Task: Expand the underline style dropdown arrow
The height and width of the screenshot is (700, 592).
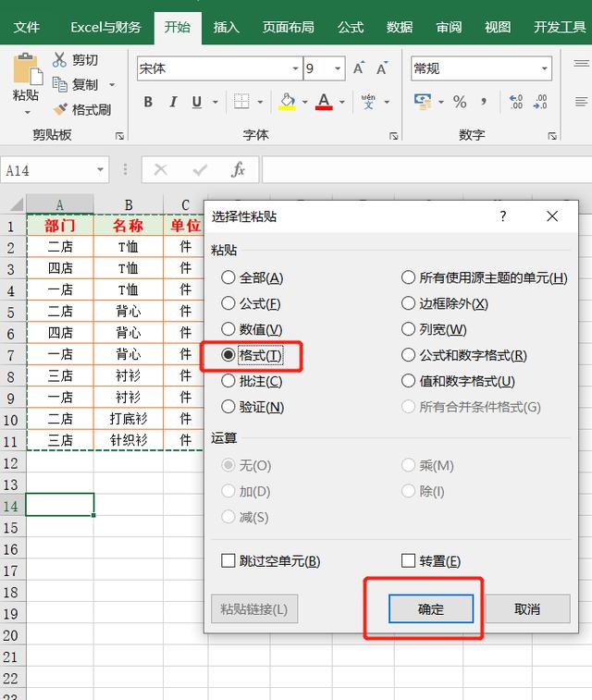Action: point(216,103)
